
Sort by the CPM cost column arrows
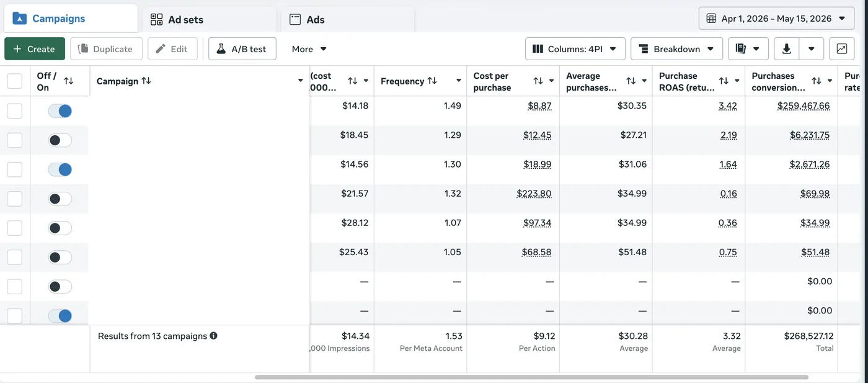[x=352, y=81]
